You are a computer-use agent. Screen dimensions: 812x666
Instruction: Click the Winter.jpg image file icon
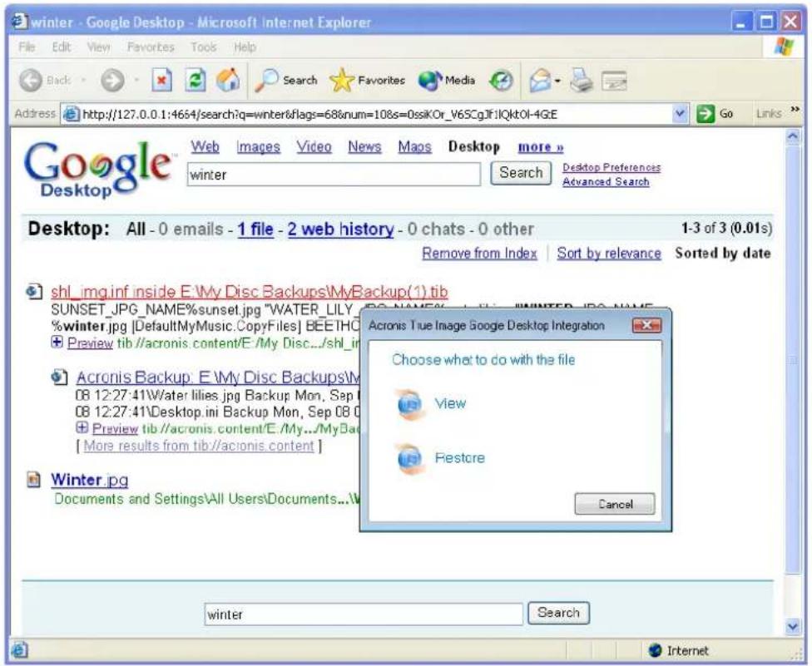(33, 481)
